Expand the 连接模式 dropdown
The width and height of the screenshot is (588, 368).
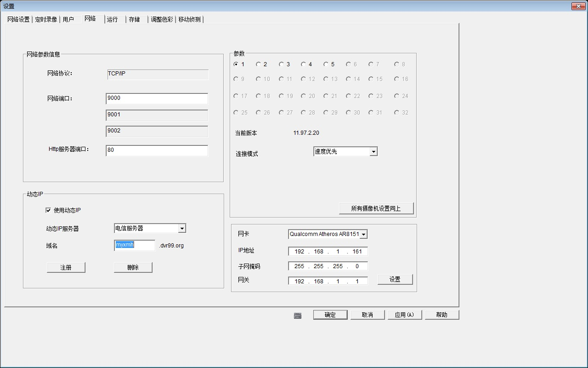click(x=373, y=152)
